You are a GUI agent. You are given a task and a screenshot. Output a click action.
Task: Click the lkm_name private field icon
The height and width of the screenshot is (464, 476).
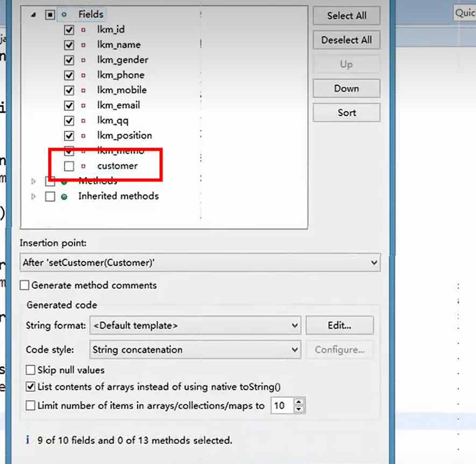(x=83, y=45)
